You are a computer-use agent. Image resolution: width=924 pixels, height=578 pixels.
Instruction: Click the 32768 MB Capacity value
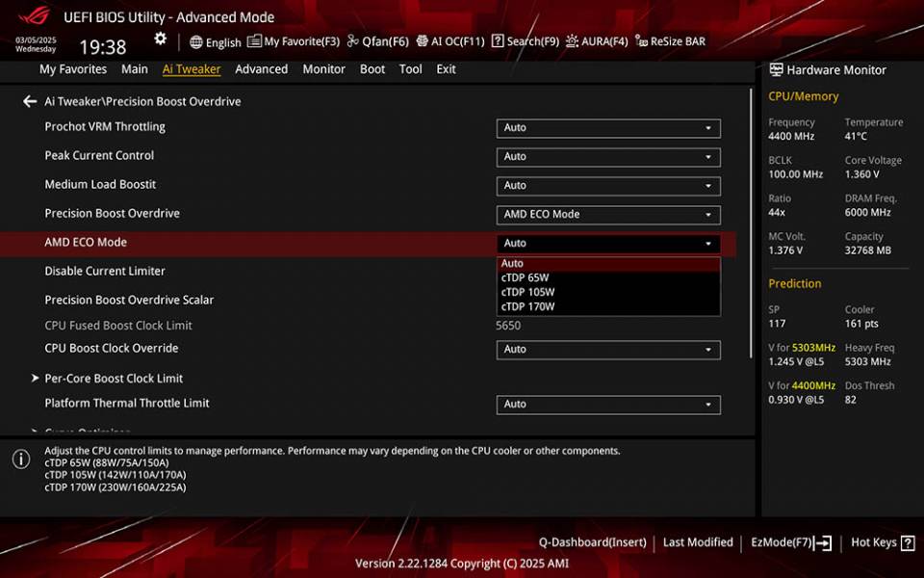(867, 250)
